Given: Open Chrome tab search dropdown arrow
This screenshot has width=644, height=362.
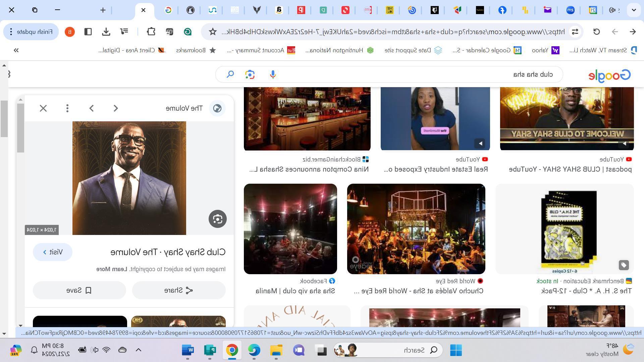Looking at the screenshot, I should coord(634,10).
